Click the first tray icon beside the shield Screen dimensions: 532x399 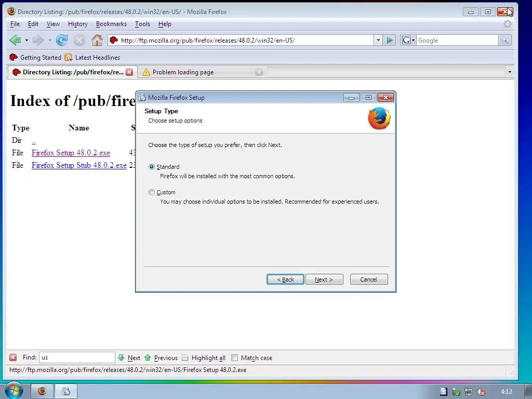click(x=444, y=392)
